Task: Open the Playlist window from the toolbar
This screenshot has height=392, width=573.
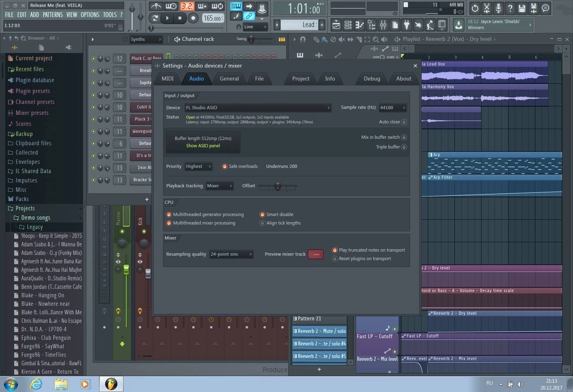Action: [336, 25]
